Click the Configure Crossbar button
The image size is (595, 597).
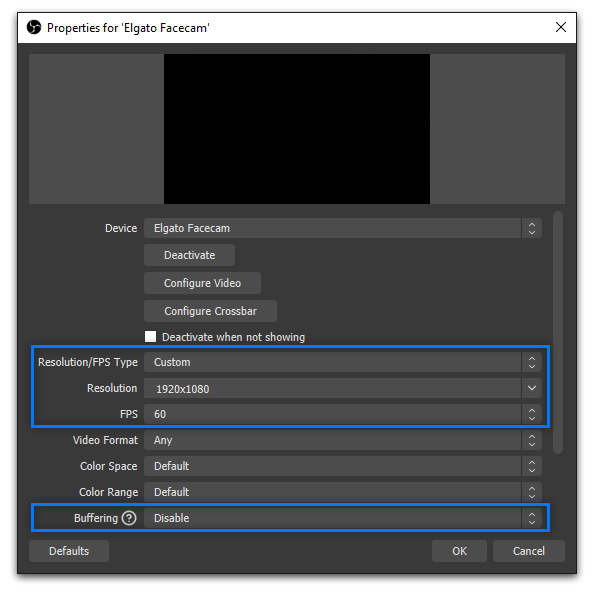(211, 311)
